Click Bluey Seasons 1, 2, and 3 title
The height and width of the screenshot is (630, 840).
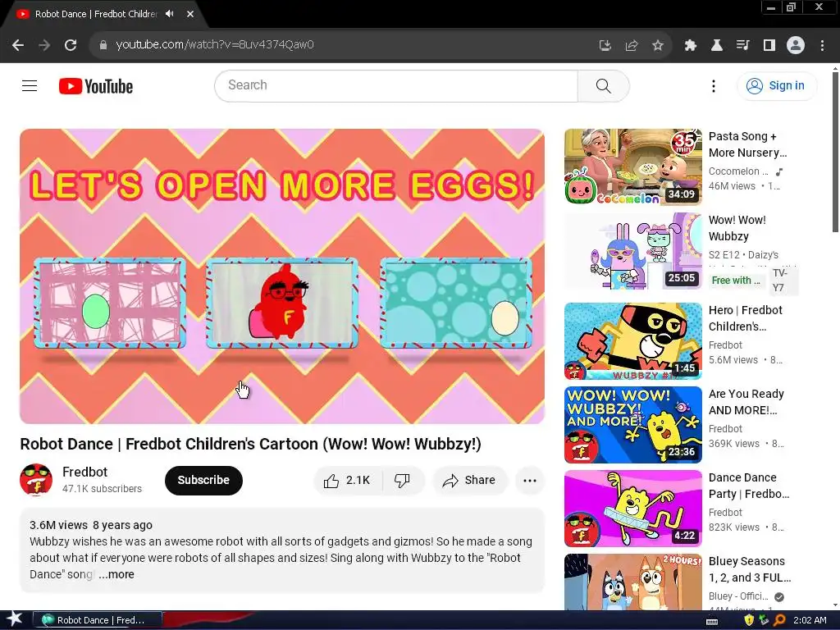[750, 569]
